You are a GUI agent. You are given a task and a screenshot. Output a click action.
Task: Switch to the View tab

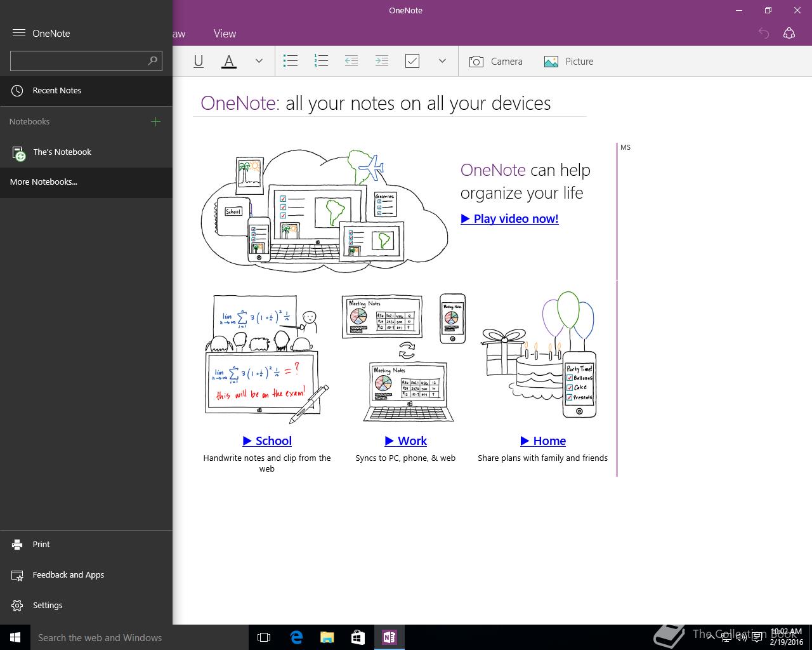(225, 34)
